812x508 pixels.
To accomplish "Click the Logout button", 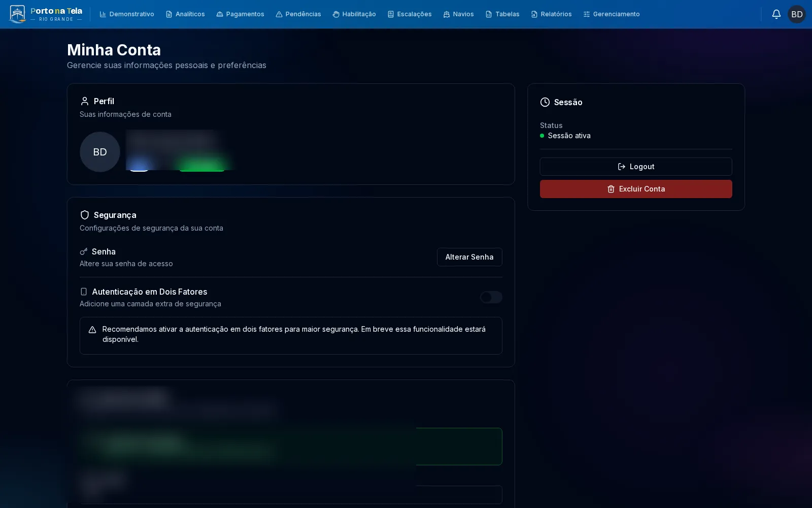I will [x=636, y=167].
